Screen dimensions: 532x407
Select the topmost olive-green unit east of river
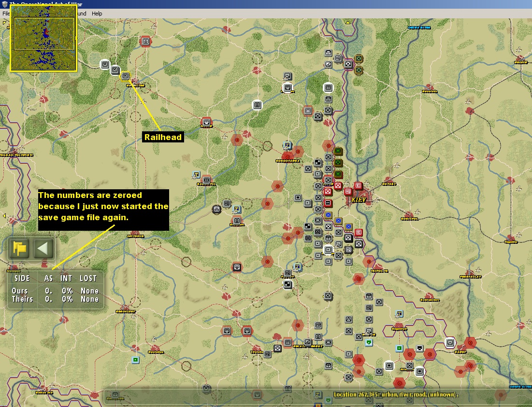(359, 58)
